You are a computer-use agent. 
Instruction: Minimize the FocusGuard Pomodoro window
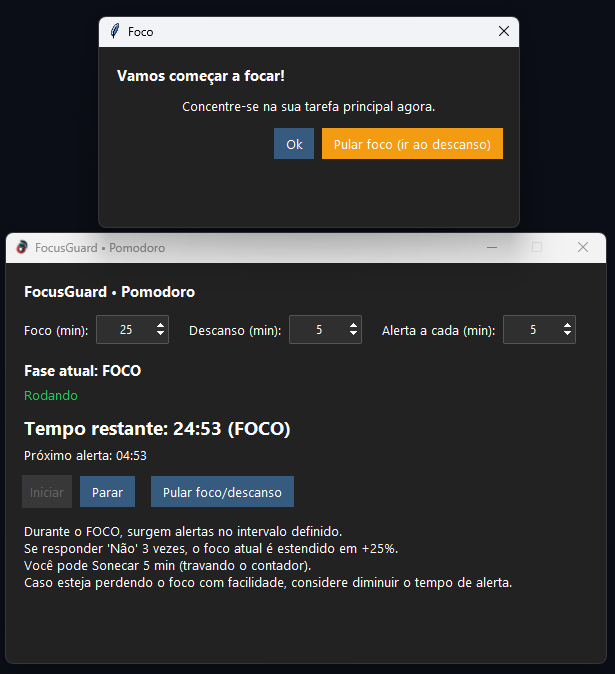coord(492,248)
